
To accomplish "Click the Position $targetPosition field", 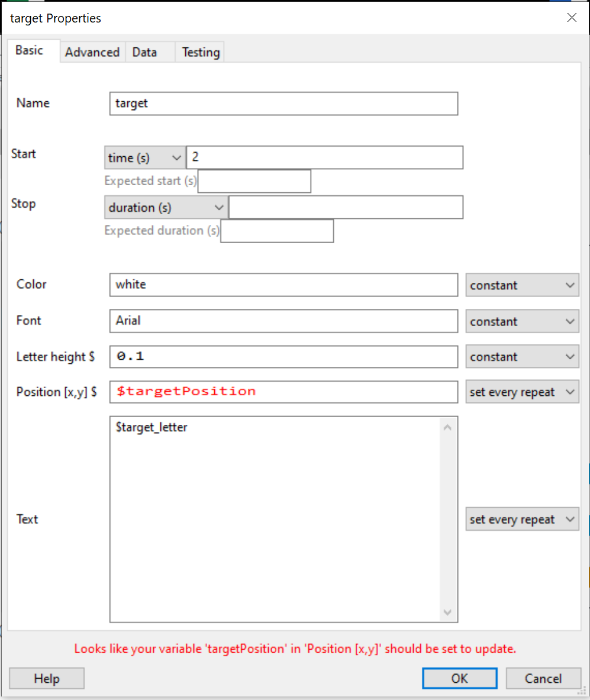I will (x=283, y=392).
